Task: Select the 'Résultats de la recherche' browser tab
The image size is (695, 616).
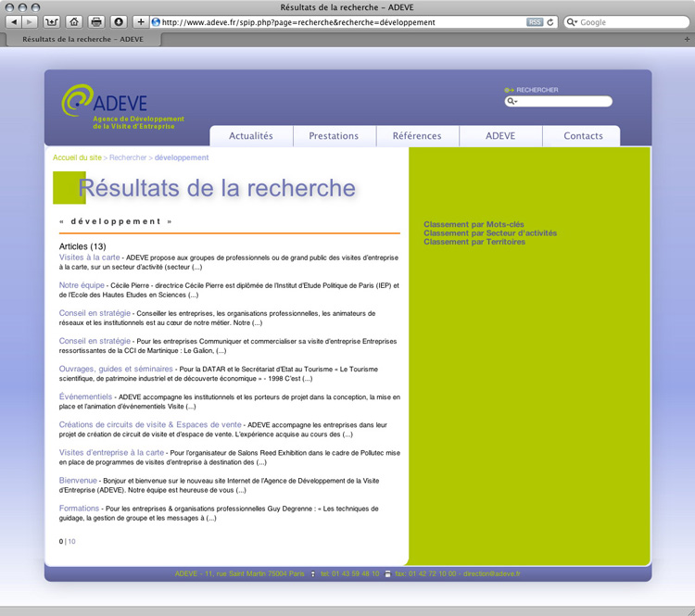Action: coord(82,40)
